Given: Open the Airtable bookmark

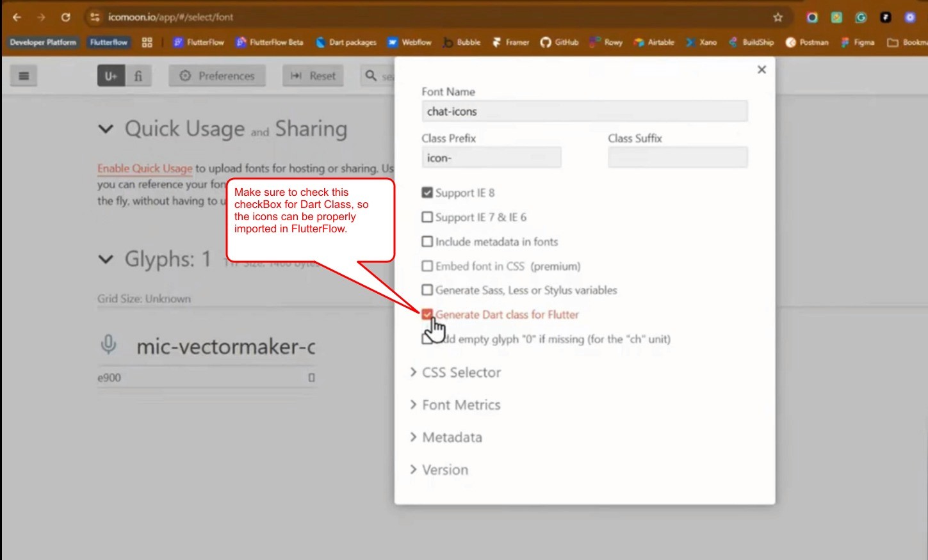Looking at the screenshot, I should click(x=654, y=42).
